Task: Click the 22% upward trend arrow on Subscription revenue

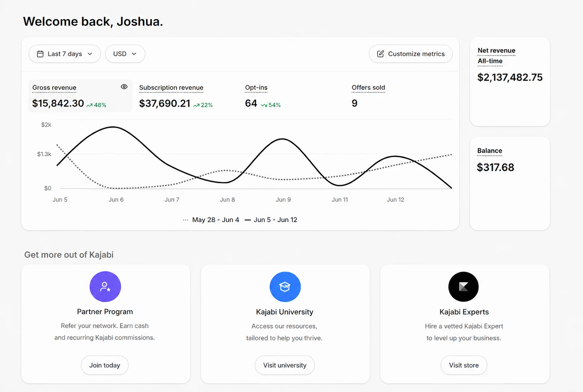Action: pyautogui.click(x=196, y=105)
